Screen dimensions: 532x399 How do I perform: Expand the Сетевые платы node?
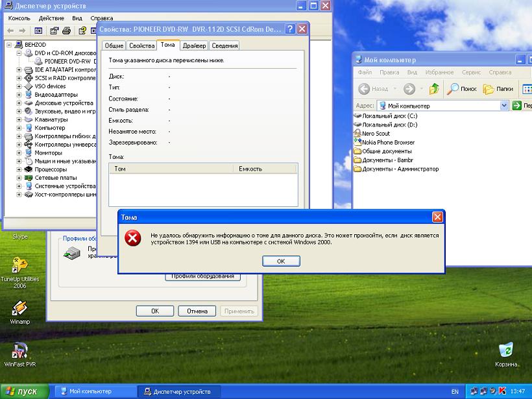click(19, 178)
